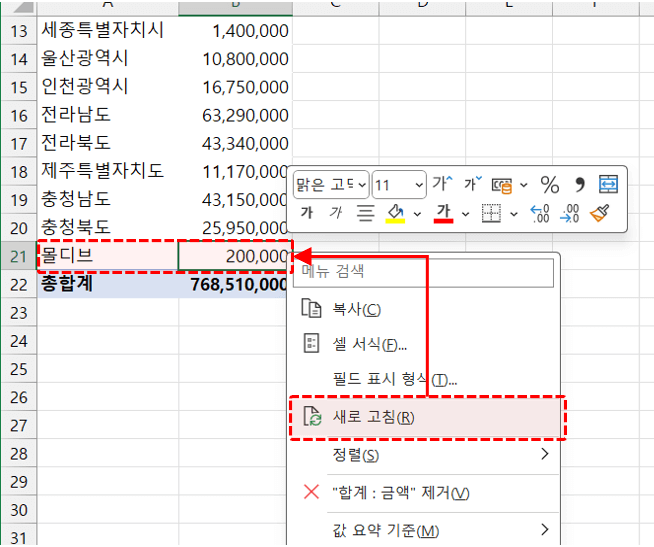Select cell 울산광역시
The image size is (654, 547).
tap(108, 58)
